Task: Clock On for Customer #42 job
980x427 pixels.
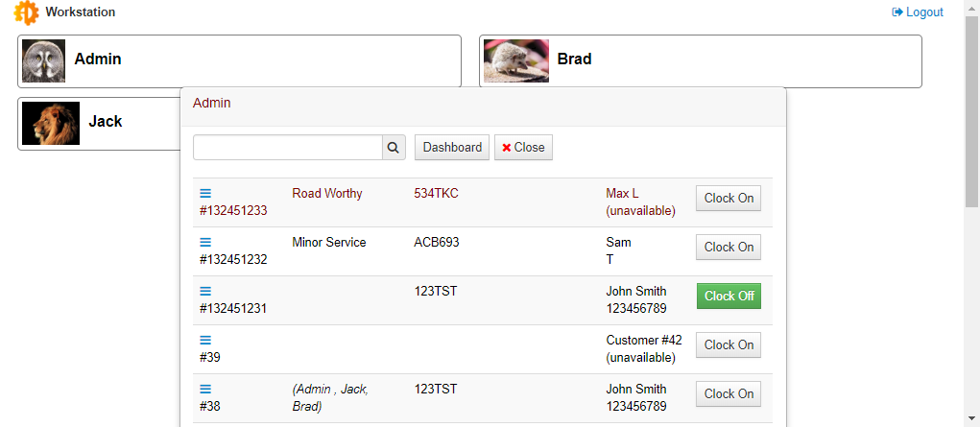Action: (729, 344)
